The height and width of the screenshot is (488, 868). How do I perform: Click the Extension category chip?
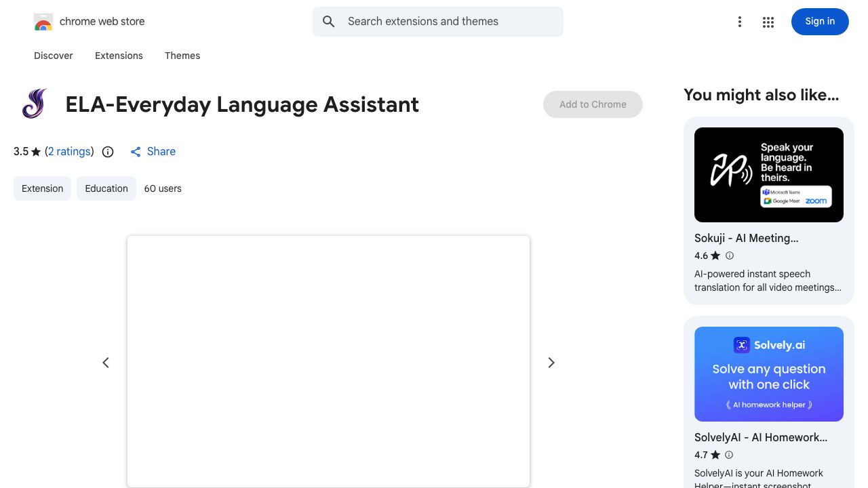[42, 188]
